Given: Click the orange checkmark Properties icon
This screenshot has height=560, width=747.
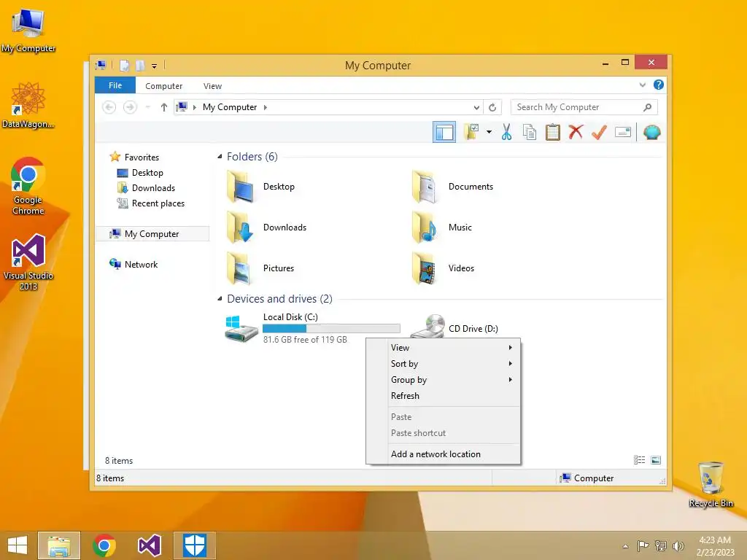Looking at the screenshot, I should click(x=599, y=133).
